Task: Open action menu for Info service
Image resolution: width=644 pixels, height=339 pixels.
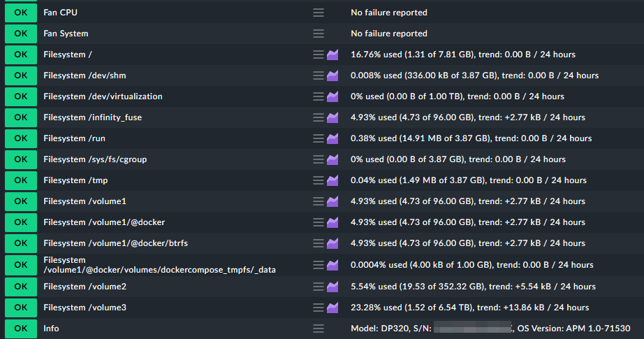Action: click(x=319, y=329)
